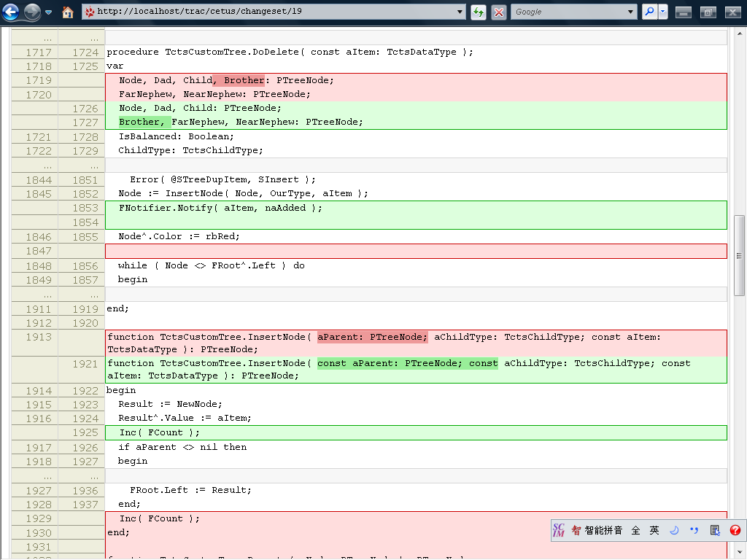
Task: Open the back/forward history dropdown arrow
Action: 49,12
